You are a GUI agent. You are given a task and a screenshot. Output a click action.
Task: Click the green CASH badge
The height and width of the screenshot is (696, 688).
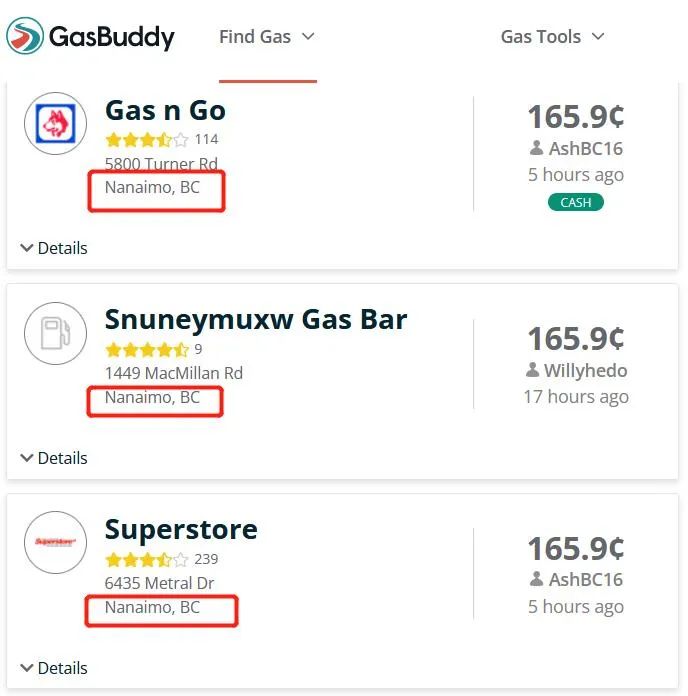point(576,202)
